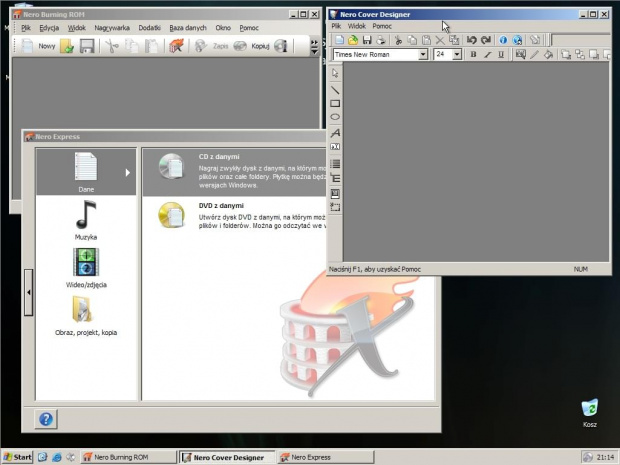Click the blue help question mark button
Screen dimensions: 620x465
pyautogui.click(x=46, y=419)
